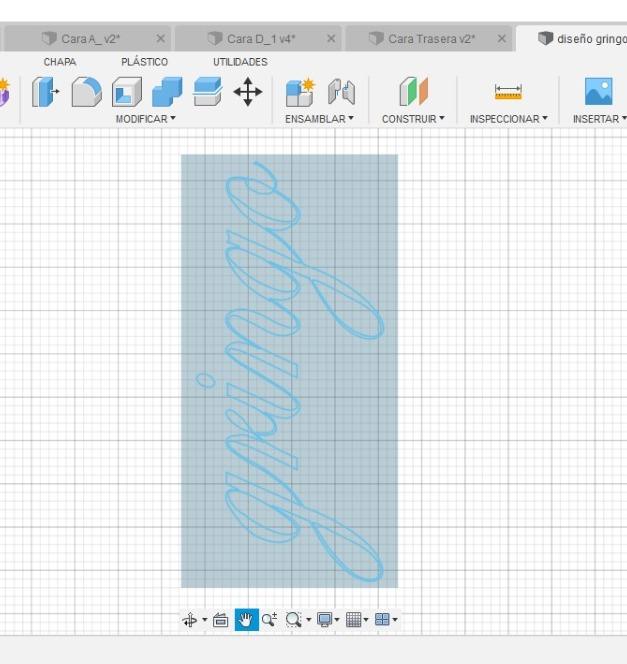Expand the ENSAMBLAR dropdown menu
Image resolution: width=627 pixels, height=664 pixels.
click(319, 119)
